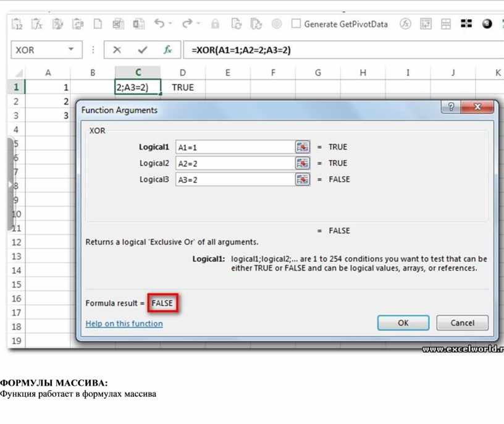Cancel formula entry with X icon
This screenshot has height=424, width=504.
pos(117,50)
